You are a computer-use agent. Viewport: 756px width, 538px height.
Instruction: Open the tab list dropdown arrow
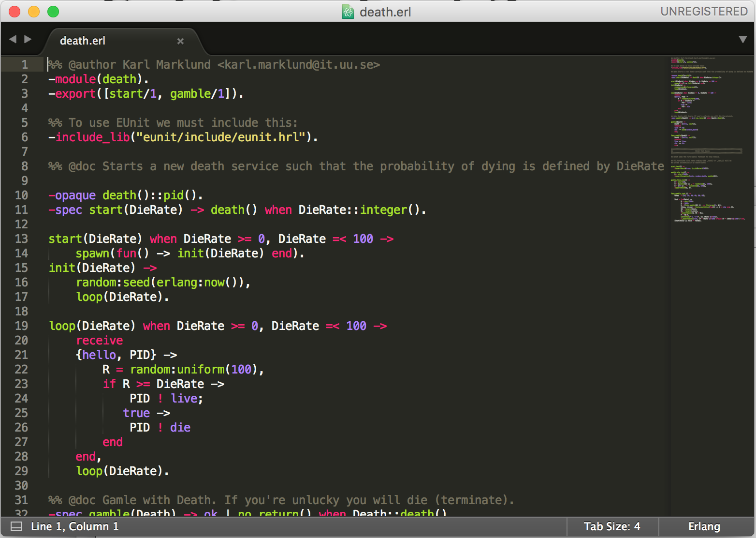pos(743,39)
